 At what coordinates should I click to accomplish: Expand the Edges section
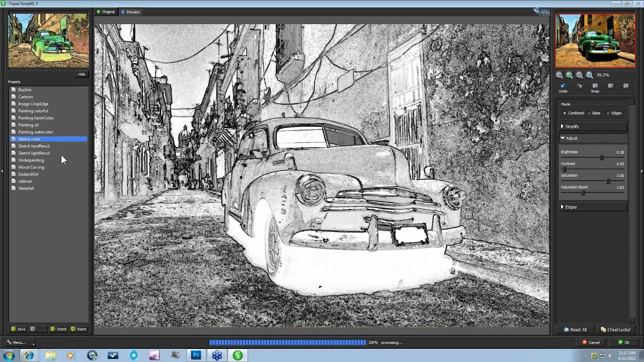tap(593, 207)
